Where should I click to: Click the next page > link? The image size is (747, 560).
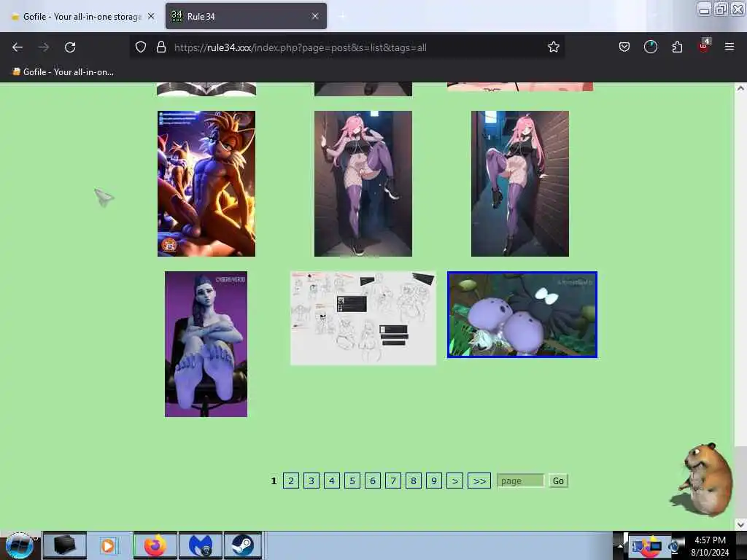pos(455,481)
